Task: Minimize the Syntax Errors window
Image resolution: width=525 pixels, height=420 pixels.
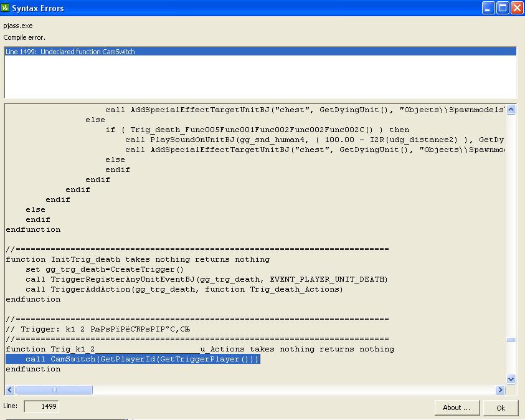Action: [488, 8]
